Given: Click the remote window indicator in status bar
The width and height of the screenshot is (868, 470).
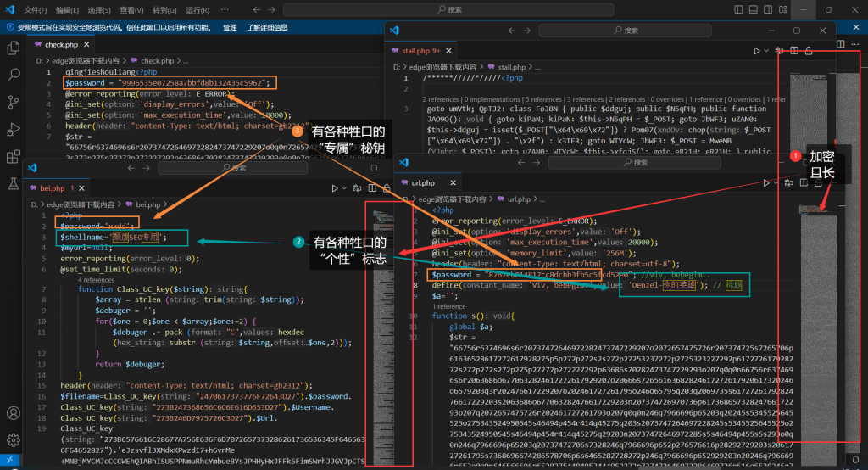Looking at the screenshot, I should point(10,460).
